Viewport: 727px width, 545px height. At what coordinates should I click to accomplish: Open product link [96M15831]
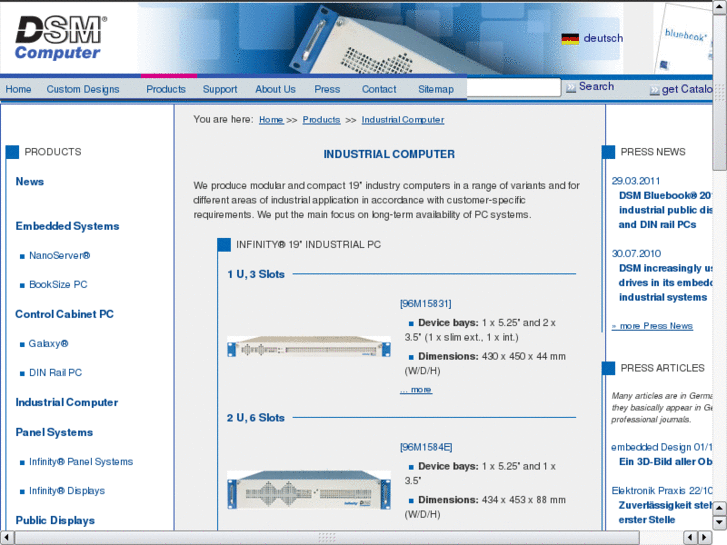click(x=425, y=303)
